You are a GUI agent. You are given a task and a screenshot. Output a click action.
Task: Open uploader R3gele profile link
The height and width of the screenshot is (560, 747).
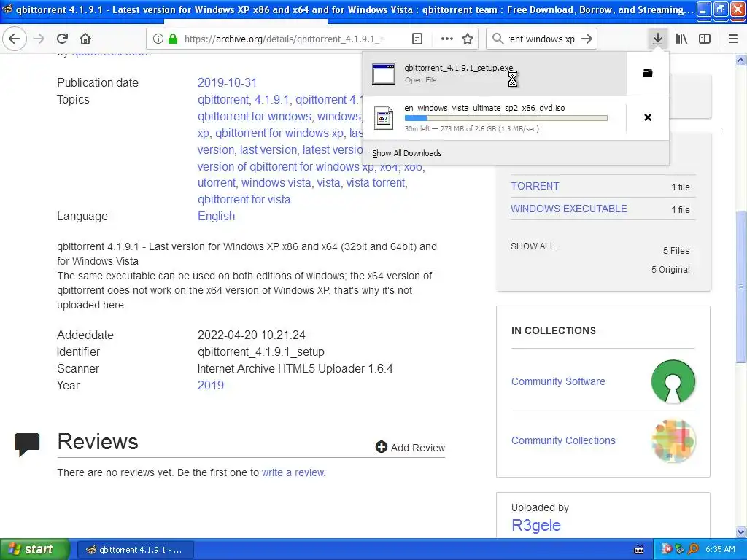tap(536, 525)
